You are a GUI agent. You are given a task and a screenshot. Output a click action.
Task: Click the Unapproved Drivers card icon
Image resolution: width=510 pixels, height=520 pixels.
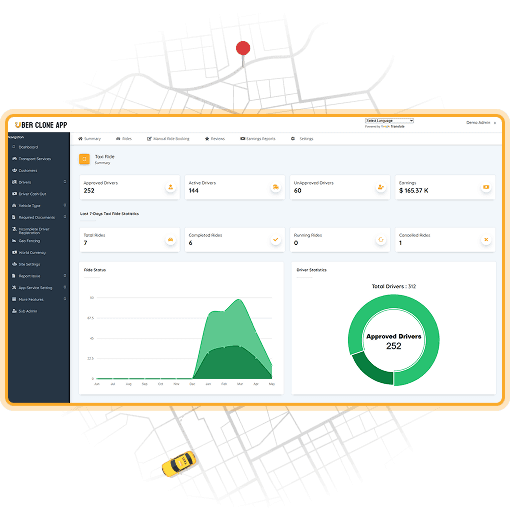(x=381, y=187)
